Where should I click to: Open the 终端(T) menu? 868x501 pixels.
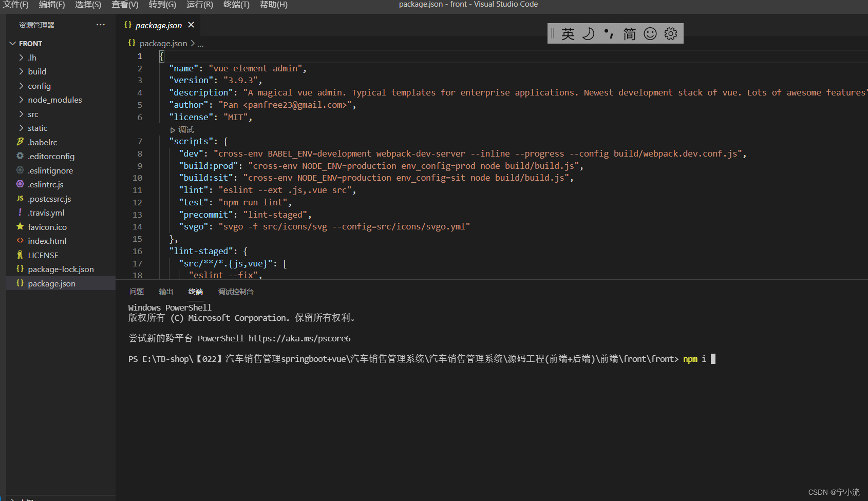pyautogui.click(x=236, y=5)
